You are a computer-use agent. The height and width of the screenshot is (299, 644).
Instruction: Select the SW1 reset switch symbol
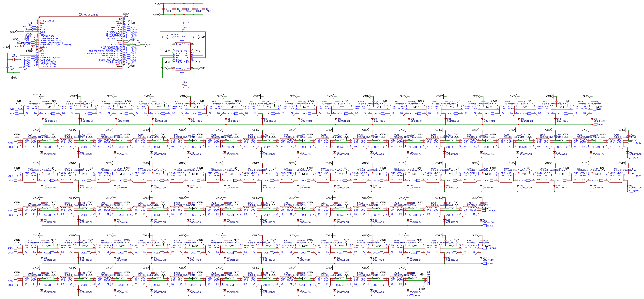tap(19, 46)
